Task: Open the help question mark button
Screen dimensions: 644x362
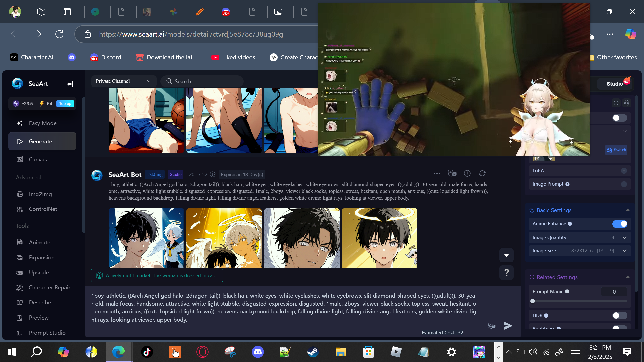Action: pos(506,273)
